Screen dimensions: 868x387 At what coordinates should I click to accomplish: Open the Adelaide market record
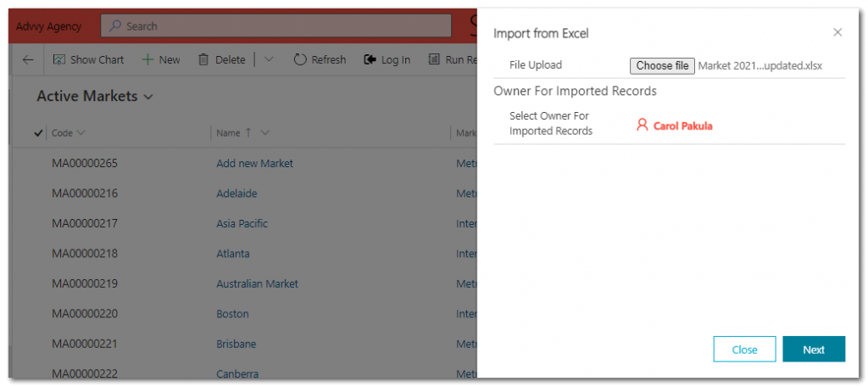coord(236,193)
